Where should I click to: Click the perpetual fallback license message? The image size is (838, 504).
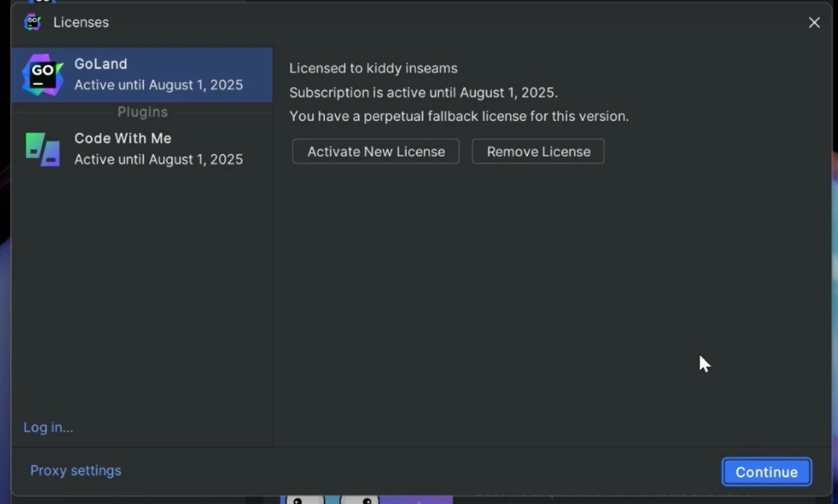click(x=459, y=116)
